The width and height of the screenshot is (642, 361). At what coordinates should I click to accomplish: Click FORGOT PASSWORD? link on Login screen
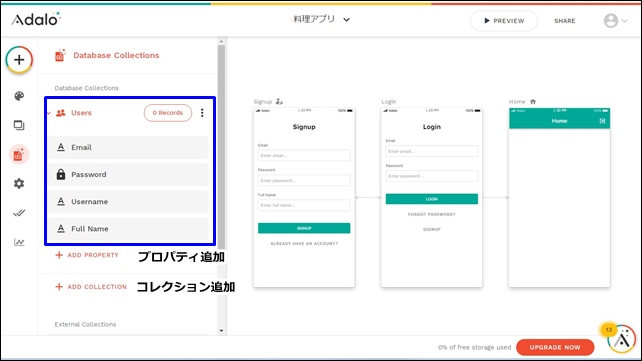pos(432,214)
